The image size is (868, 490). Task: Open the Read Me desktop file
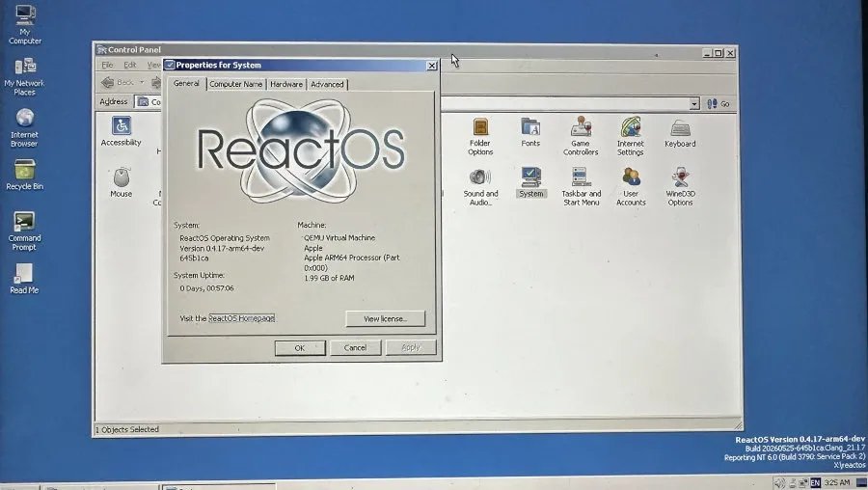coord(24,279)
